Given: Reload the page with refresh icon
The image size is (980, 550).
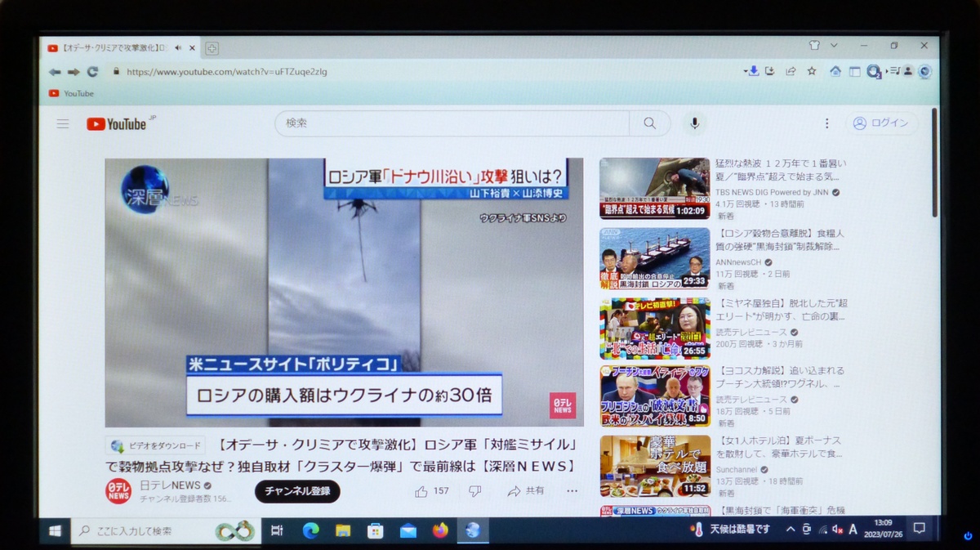Looking at the screenshot, I should [92, 72].
